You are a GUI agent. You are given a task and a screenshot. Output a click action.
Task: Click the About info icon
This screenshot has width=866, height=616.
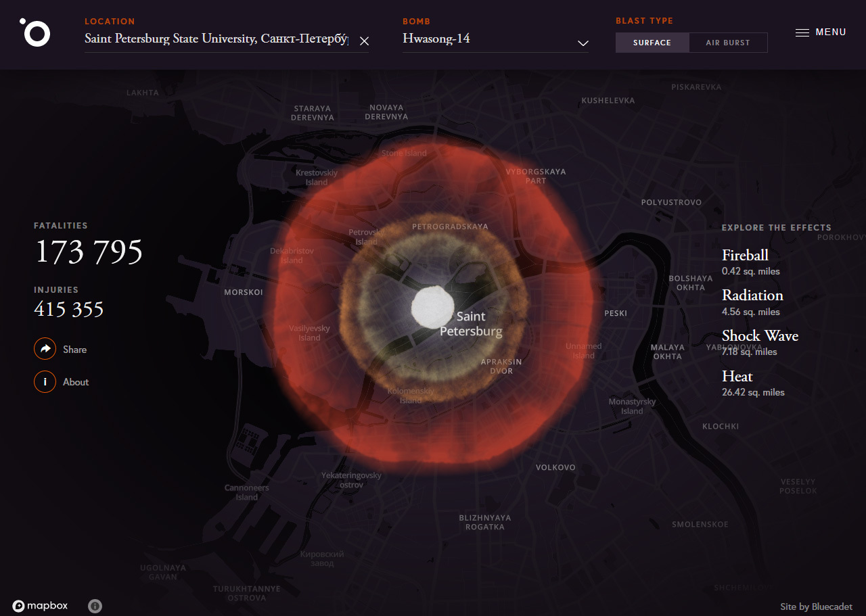(45, 381)
